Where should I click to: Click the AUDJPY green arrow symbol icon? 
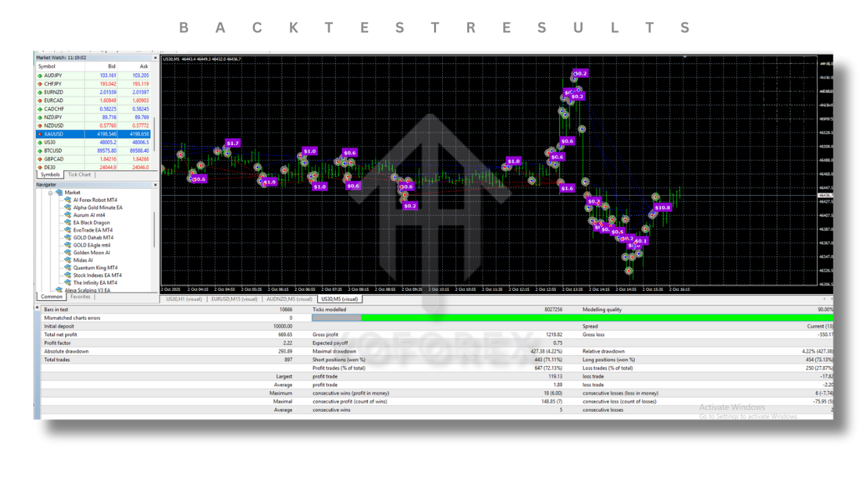tap(40, 75)
